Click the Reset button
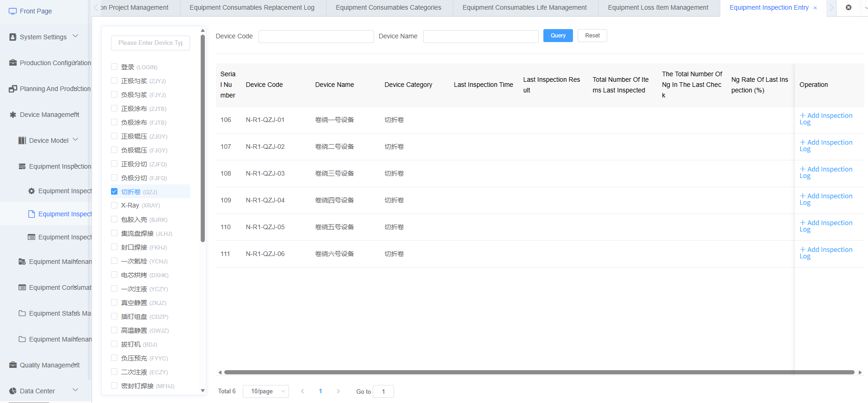868x403 pixels. pos(592,36)
